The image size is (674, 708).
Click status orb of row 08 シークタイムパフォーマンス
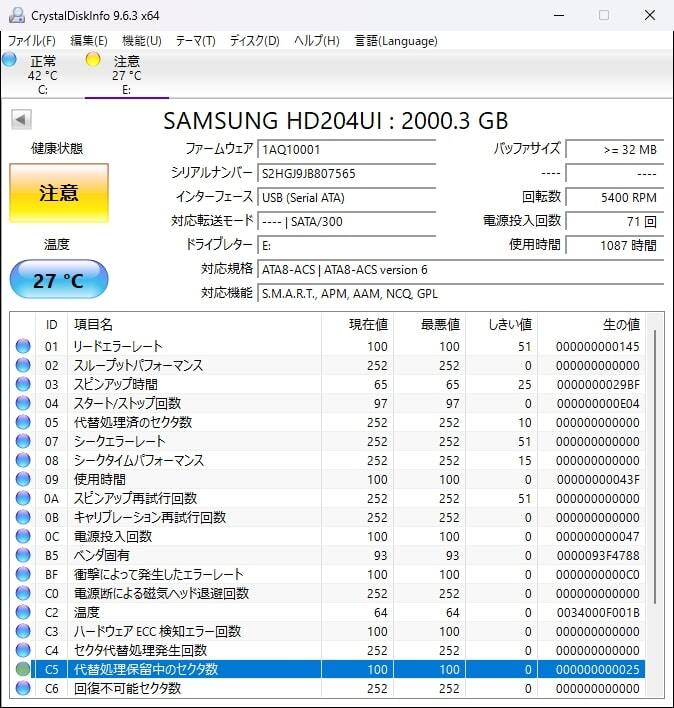point(23,460)
